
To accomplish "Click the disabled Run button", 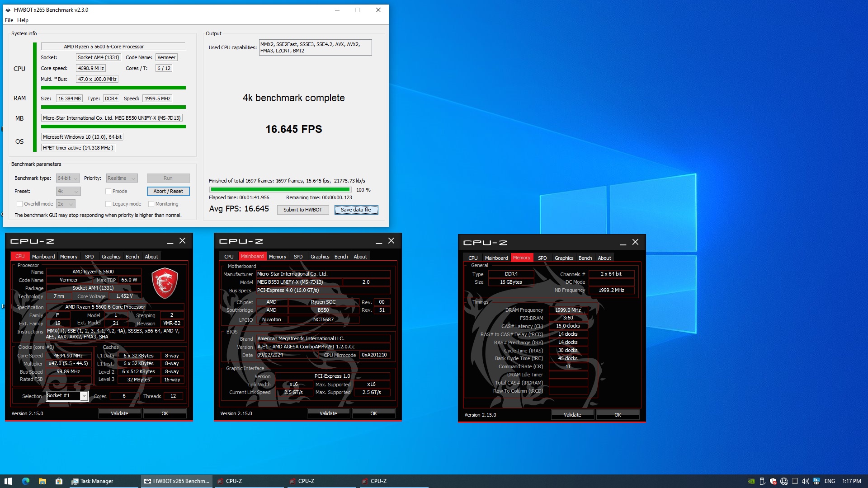I will click(168, 178).
